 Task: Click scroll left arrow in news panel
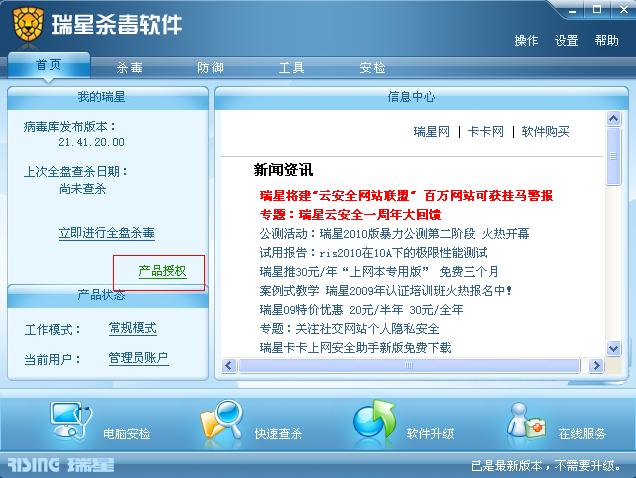point(229,366)
